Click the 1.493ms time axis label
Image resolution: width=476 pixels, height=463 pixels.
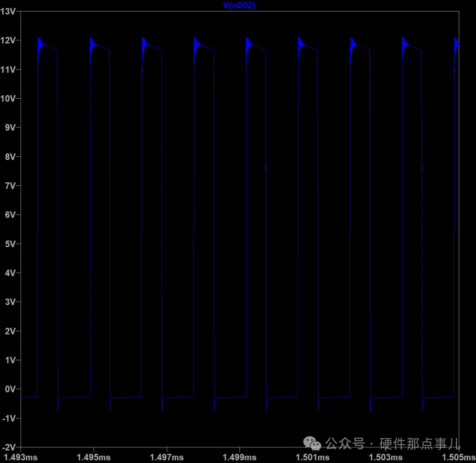coord(20,458)
